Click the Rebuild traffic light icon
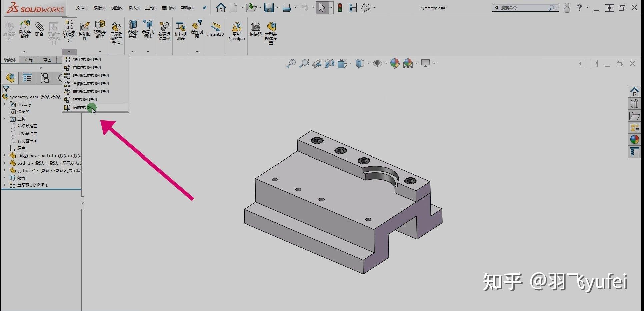Image resolution: width=644 pixels, height=311 pixels. point(340,8)
